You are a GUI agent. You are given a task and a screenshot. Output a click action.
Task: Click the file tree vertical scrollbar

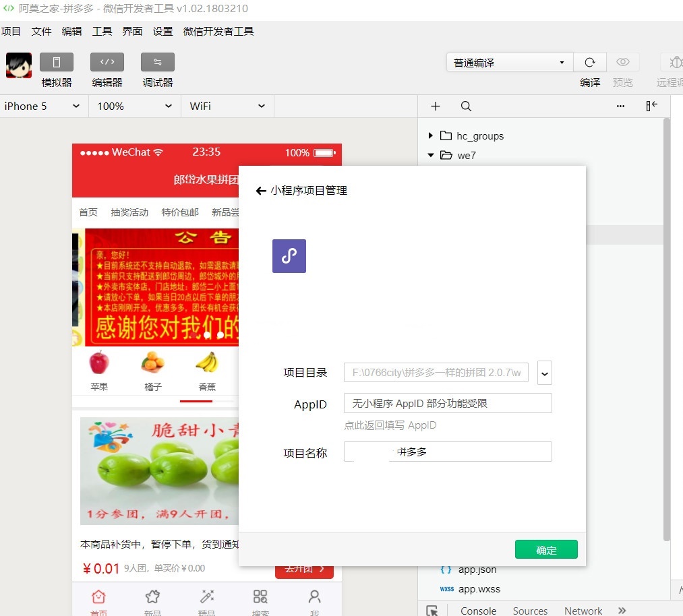[666, 329]
